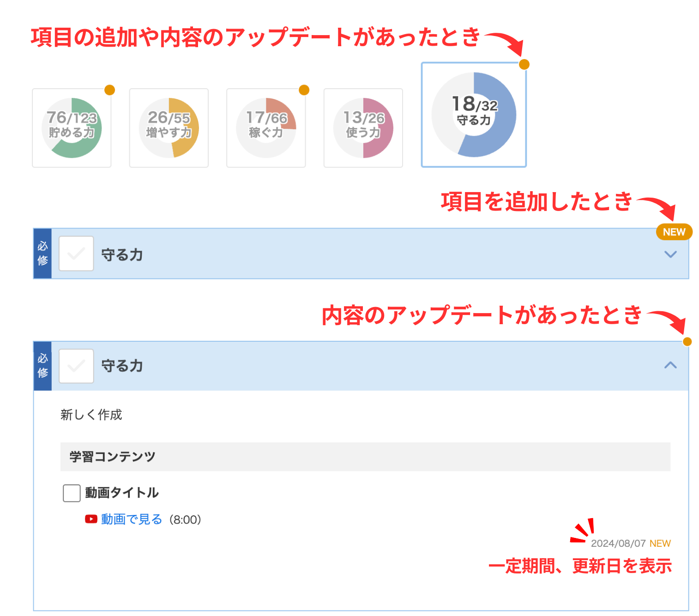Image resolution: width=699 pixels, height=616 pixels.
Task: Expand the collapsed 守る力 row chevron
Action: pos(670,254)
